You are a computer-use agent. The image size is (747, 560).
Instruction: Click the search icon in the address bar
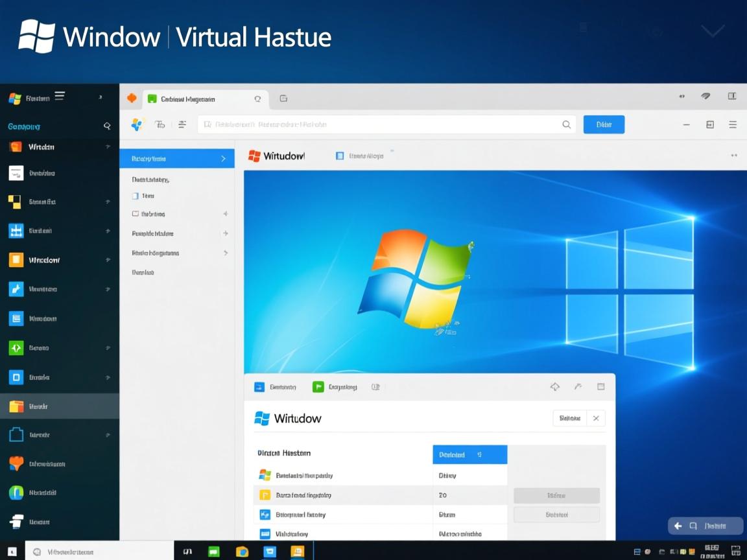pyautogui.click(x=566, y=124)
